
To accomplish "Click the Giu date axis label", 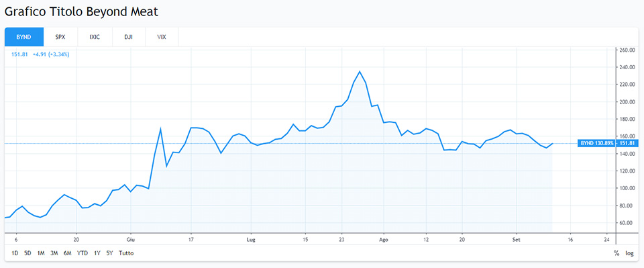I will coord(131,239).
